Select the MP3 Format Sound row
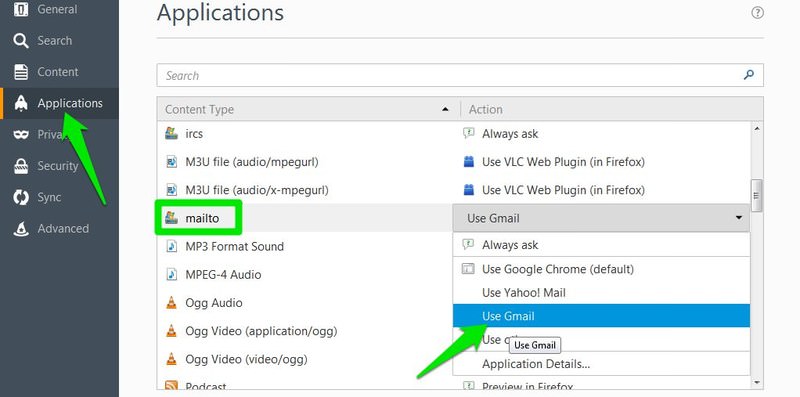Image resolution: width=800 pixels, height=397 pixels. (x=305, y=246)
